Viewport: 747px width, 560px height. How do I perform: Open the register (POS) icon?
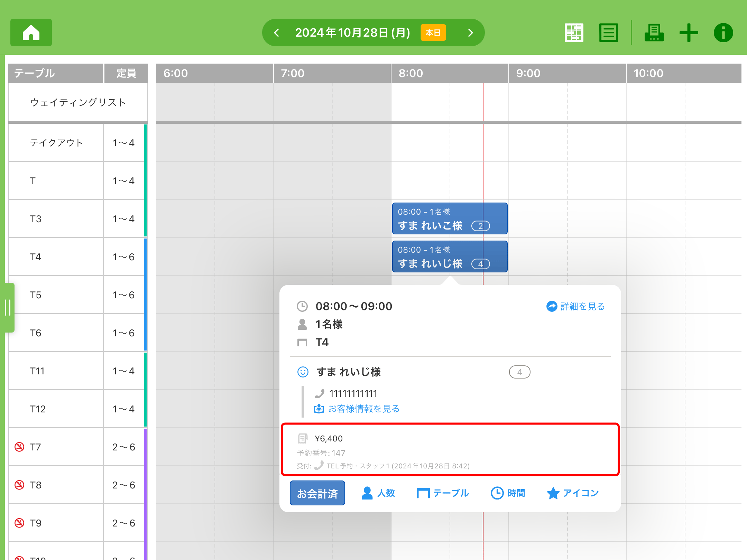tap(654, 32)
